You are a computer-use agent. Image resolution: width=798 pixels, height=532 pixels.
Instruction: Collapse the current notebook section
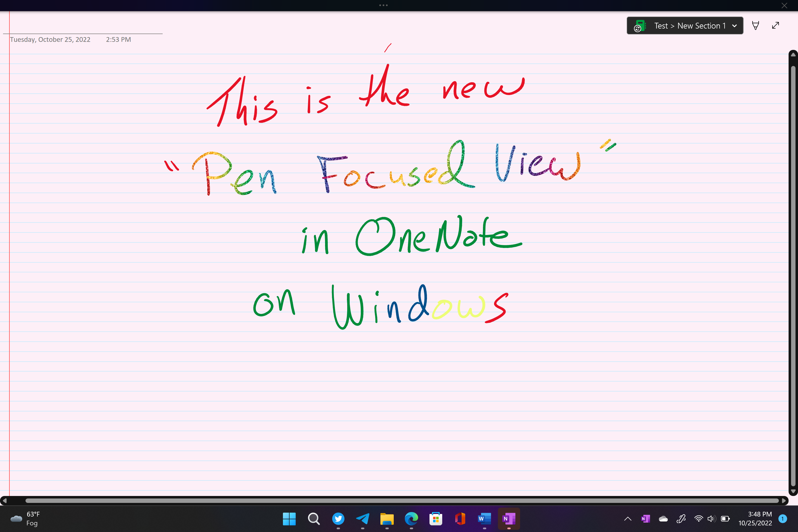[x=735, y=25]
